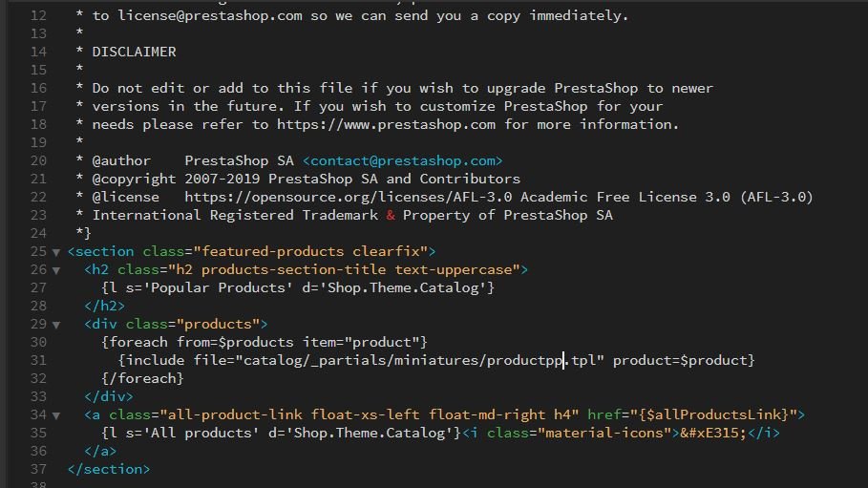Image resolution: width=868 pixels, height=488 pixels.
Task: Click the contact@prestashop.com email link
Action: (x=402, y=160)
